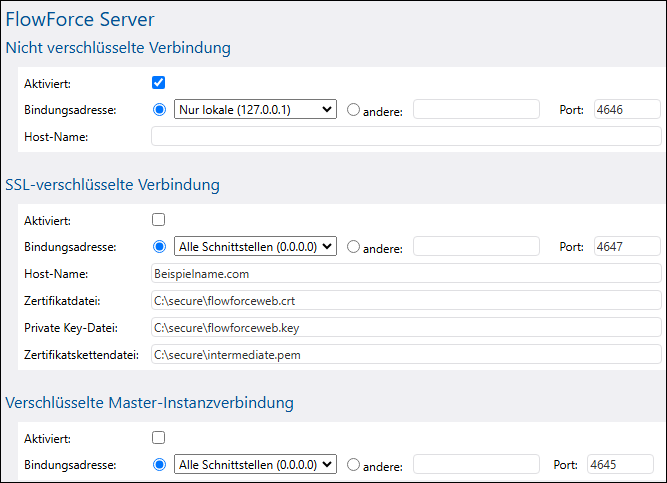Open SSL Bindungsadresse Alle Schnittstellen dropdown
The width and height of the screenshot is (667, 483).
255,246
